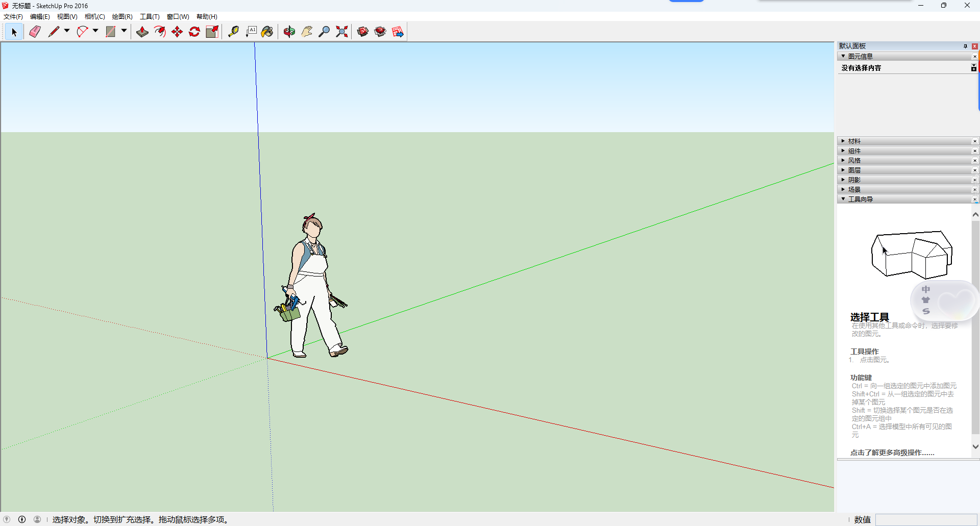Screen dimensions: 980x526
Task: Open the Arc tool dropdown arrow
Action: pyautogui.click(x=95, y=31)
